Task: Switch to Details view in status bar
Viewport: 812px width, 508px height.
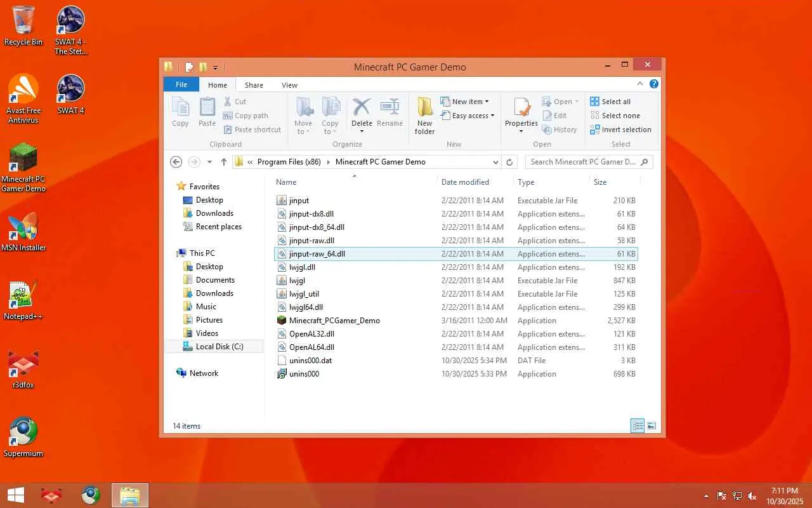Action: pos(638,425)
